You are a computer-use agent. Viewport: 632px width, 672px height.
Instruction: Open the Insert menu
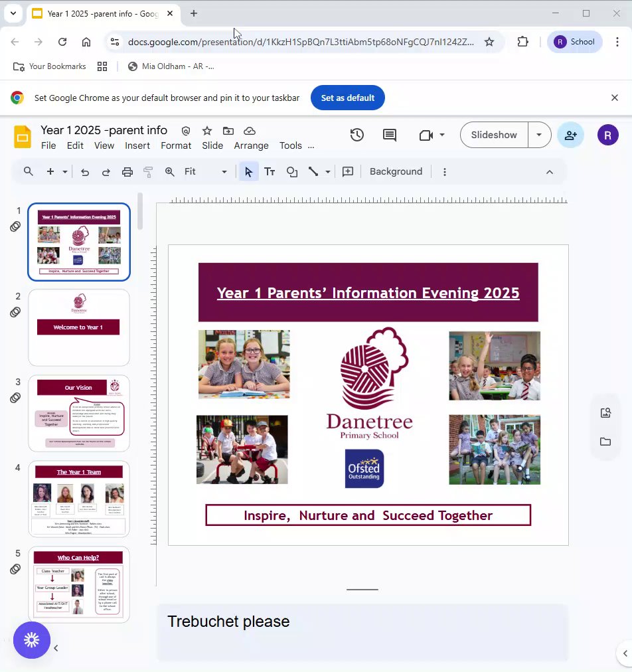(x=137, y=145)
